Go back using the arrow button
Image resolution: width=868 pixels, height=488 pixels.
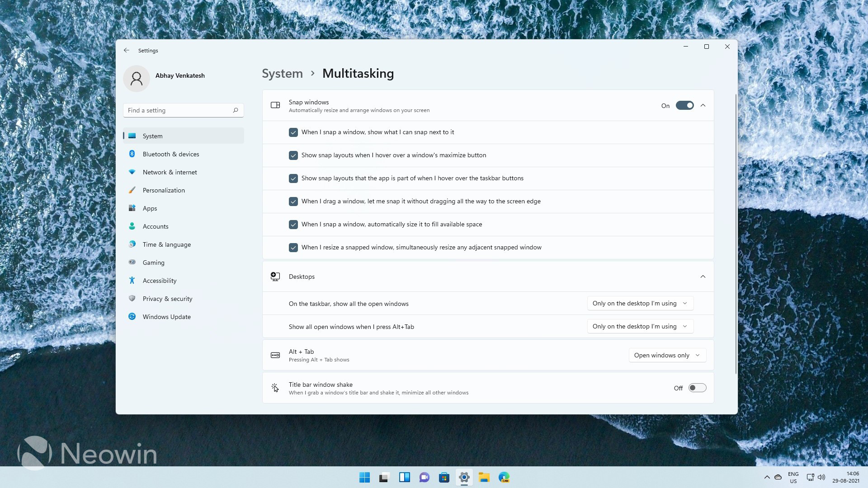pos(127,50)
